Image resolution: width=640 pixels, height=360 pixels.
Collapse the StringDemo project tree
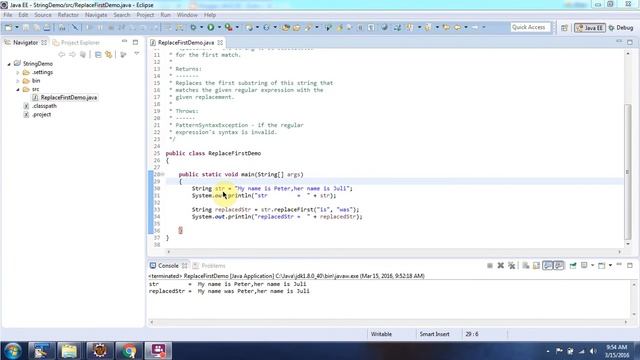click(9, 64)
